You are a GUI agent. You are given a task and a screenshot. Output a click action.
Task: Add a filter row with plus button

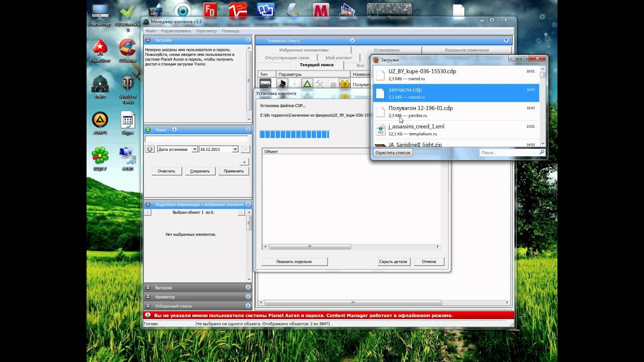point(245,162)
